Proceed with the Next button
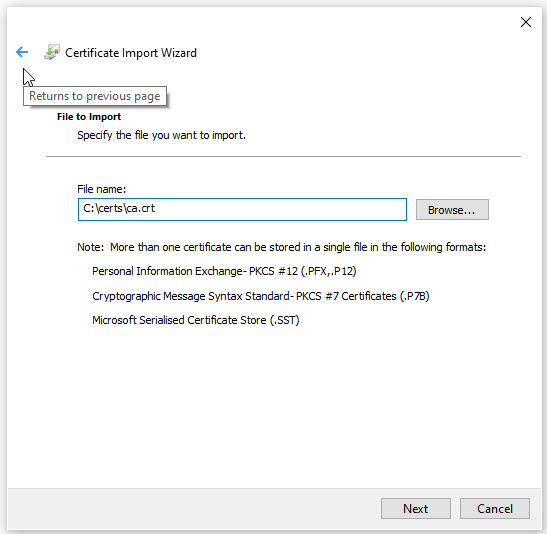The height and width of the screenshot is (534, 547). pyautogui.click(x=415, y=508)
